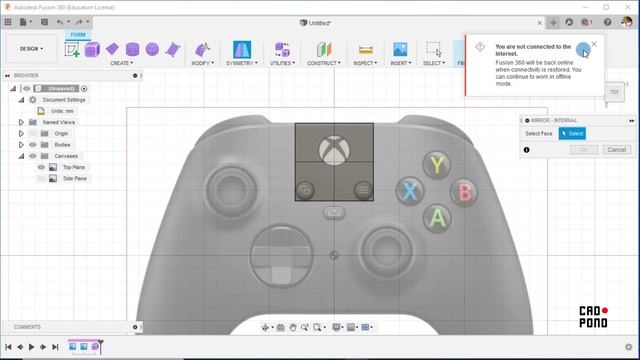The width and height of the screenshot is (640, 360).
Task: Click the TOP face of ViewCube
Action: coord(614,92)
